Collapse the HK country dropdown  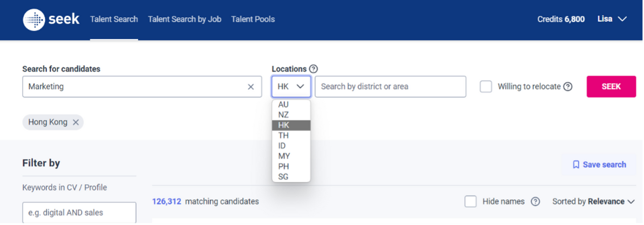291,86
